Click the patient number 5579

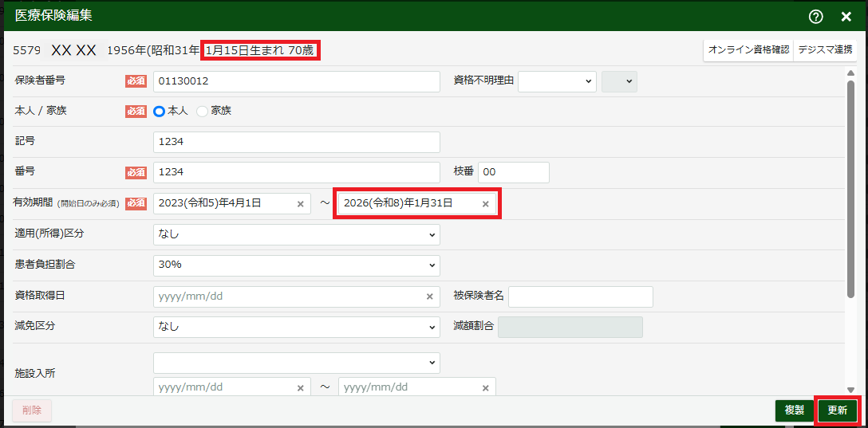click(26, 50)
